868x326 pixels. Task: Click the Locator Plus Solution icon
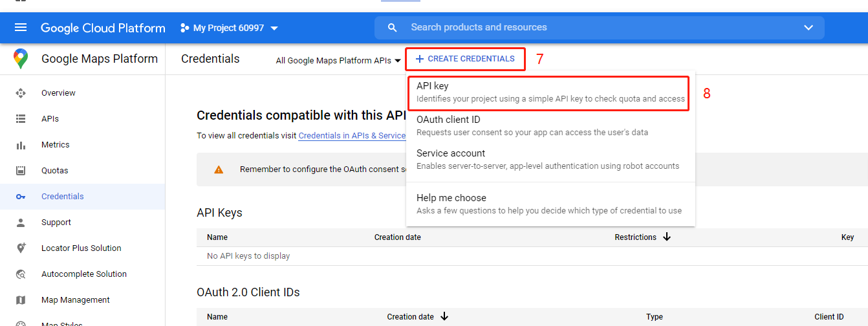coord(21,248)
